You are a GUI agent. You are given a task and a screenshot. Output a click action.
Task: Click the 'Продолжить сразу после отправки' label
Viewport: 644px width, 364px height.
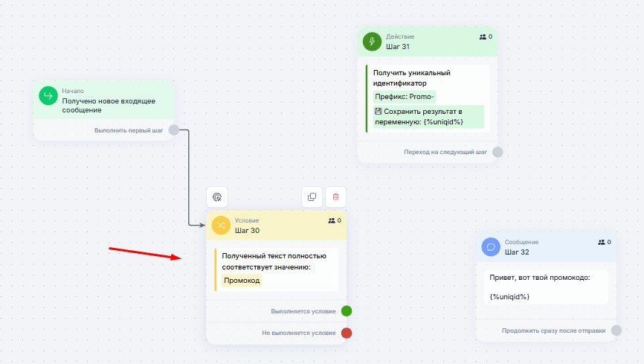coord(553,331)
